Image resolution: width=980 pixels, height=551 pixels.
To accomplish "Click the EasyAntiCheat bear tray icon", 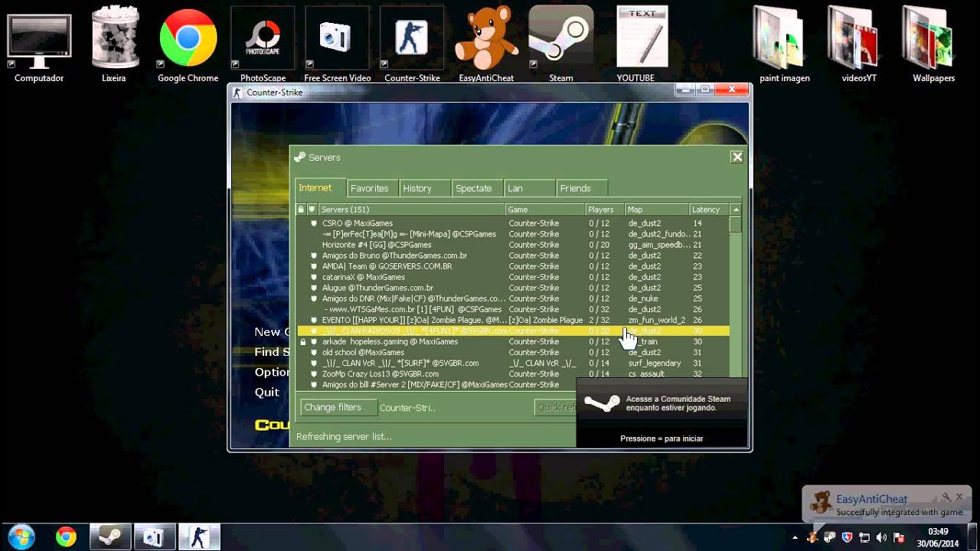I will tap(812, 538).
